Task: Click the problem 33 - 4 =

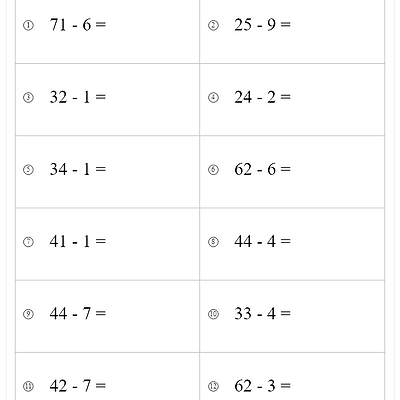Action: (262, 314)
